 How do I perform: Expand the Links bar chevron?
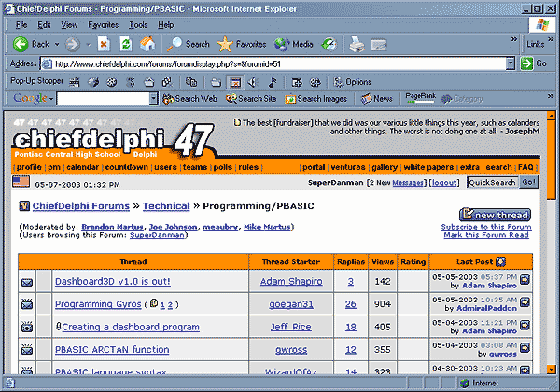coord(551,39)
